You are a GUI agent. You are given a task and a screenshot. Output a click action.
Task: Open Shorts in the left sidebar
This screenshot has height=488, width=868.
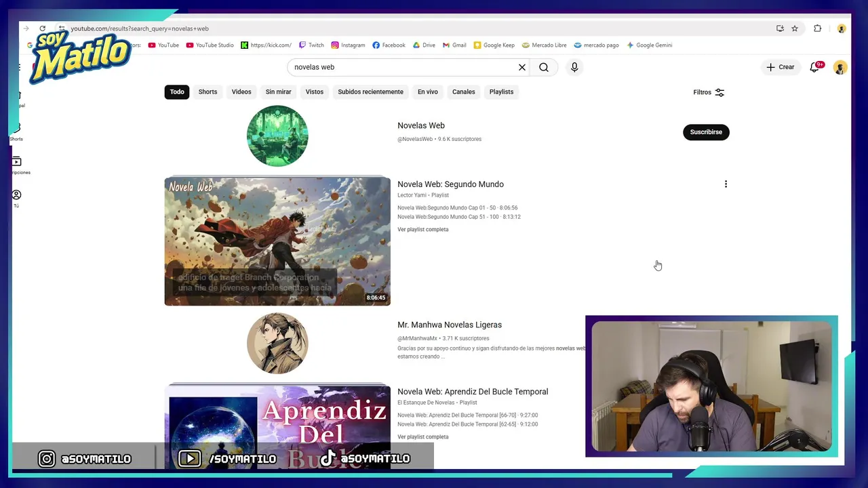16,131
